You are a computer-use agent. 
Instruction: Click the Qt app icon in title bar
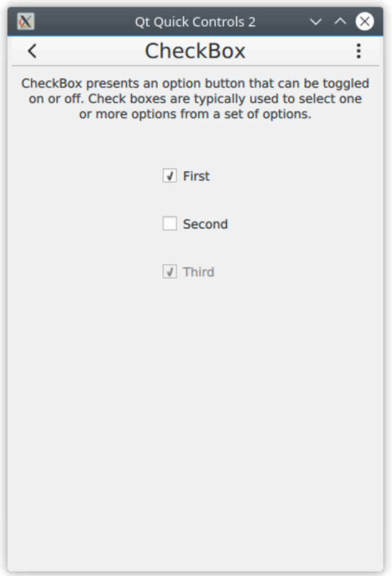tap(25, 22)
